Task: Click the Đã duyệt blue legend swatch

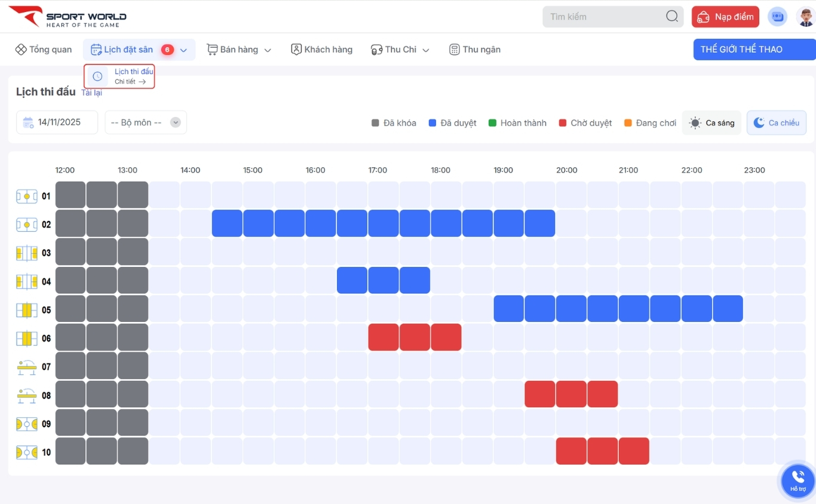Action: [433, 123]
